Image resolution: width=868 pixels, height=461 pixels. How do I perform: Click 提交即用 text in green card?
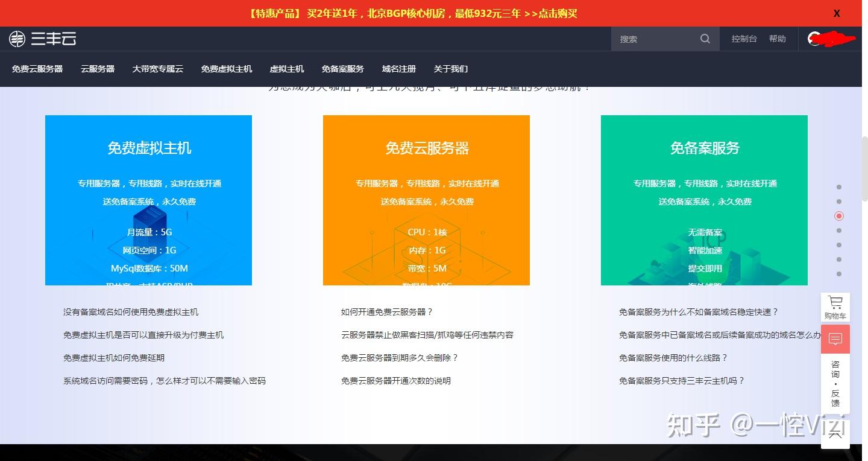point(705,268)
